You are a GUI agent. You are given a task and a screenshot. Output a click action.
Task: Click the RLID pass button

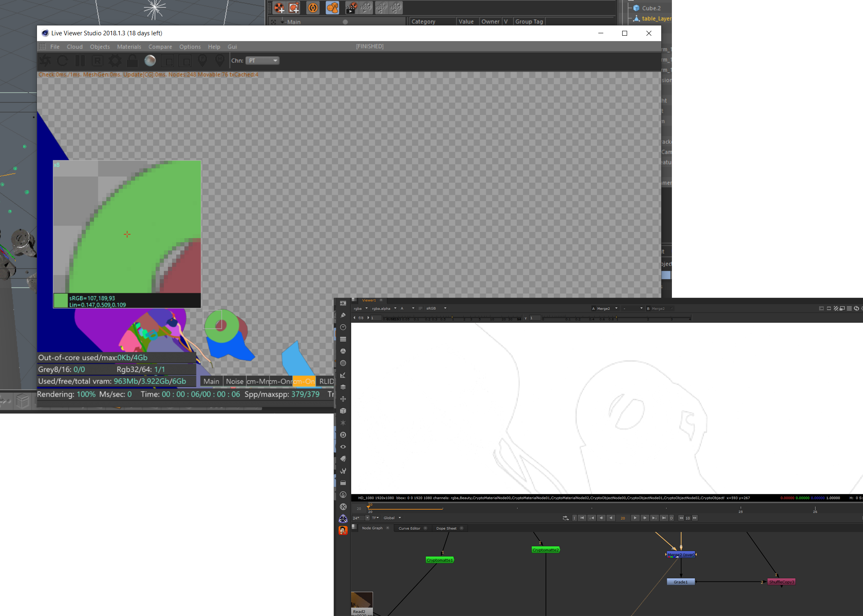[x=326, y=382]
